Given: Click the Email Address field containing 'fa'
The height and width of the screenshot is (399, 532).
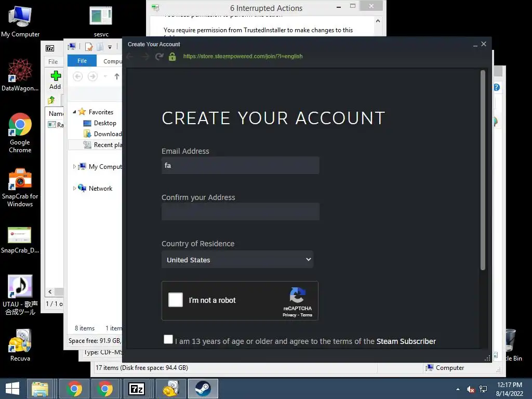Looking at the screenshot, I should click(x=240, y=165).
